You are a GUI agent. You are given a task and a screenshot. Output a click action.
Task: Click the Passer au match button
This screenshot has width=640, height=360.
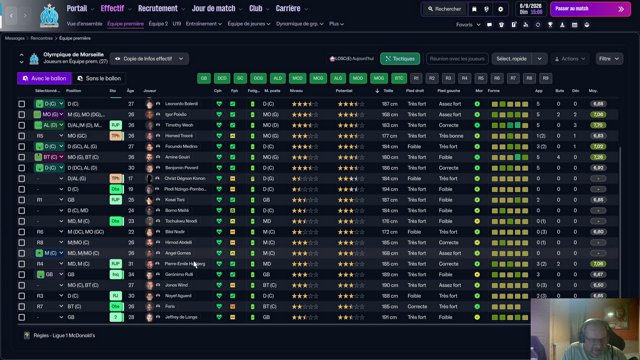[590, 9]
